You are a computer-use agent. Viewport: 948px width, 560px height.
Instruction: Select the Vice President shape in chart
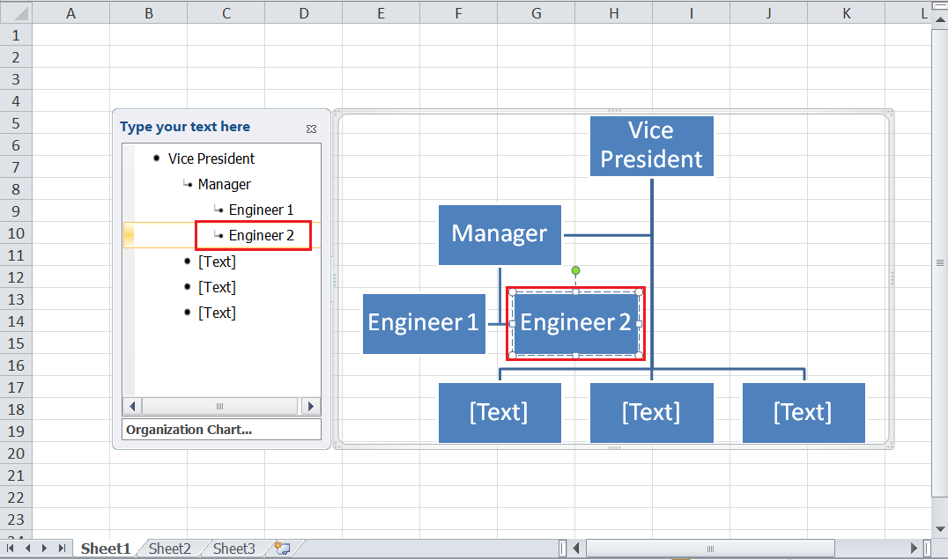coord(652,146)
